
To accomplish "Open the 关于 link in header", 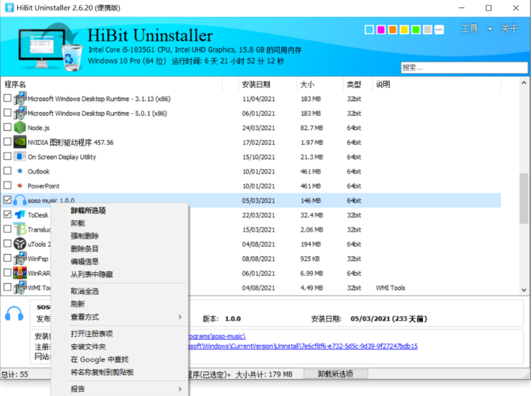I will tap(510, 29).
